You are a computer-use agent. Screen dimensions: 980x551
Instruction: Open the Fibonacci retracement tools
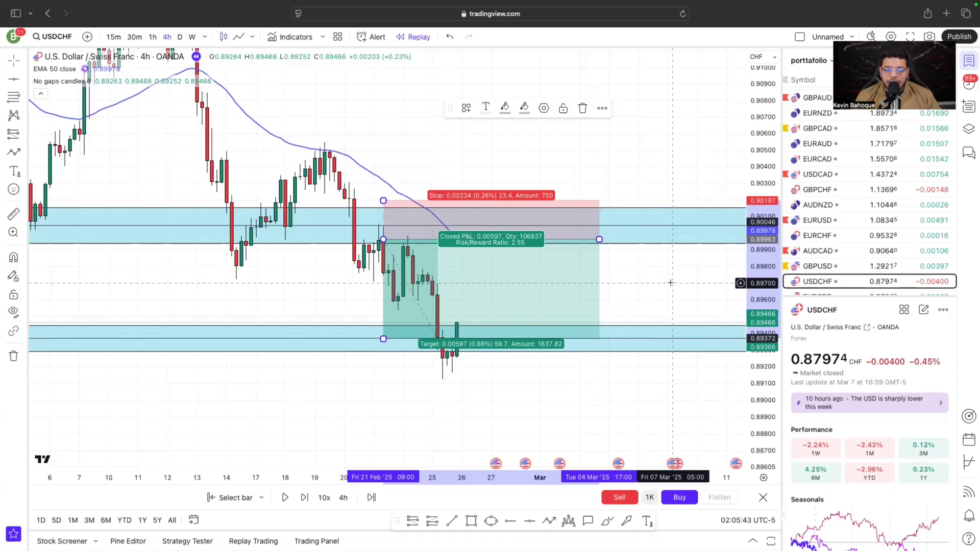[x=14, y=97]
